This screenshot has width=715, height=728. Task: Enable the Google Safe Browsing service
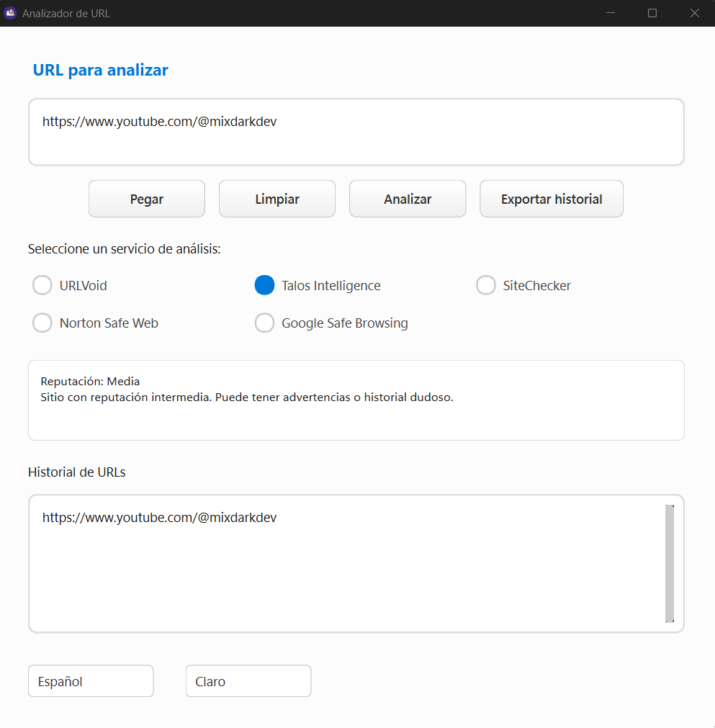tap(265, 323)
